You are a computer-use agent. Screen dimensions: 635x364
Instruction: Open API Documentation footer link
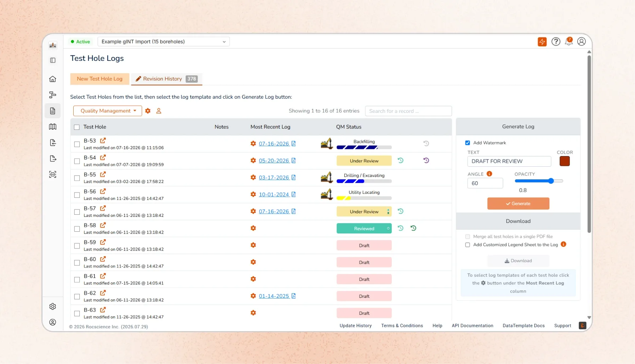(x=472, y=325)
